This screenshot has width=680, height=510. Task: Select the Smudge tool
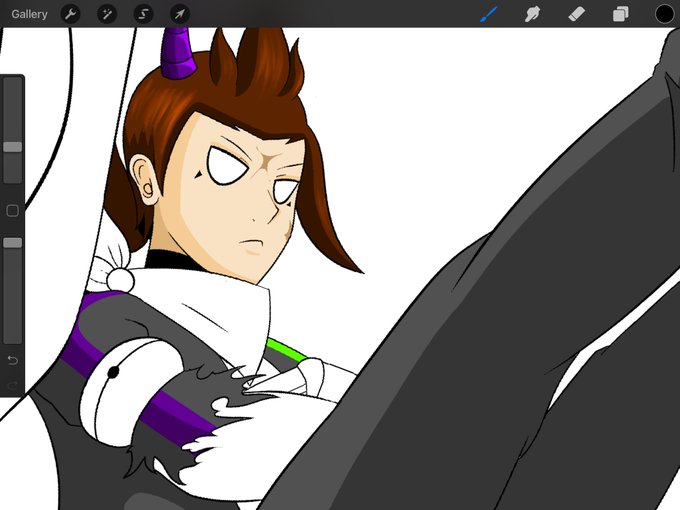point(533,14)
